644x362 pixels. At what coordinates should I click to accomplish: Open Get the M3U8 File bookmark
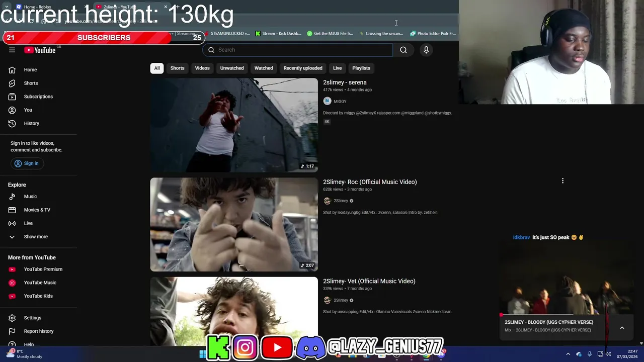click(330, 34)
